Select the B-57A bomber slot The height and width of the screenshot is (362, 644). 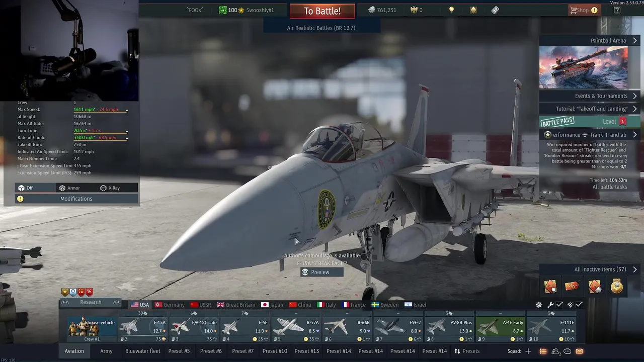[296, 327]
